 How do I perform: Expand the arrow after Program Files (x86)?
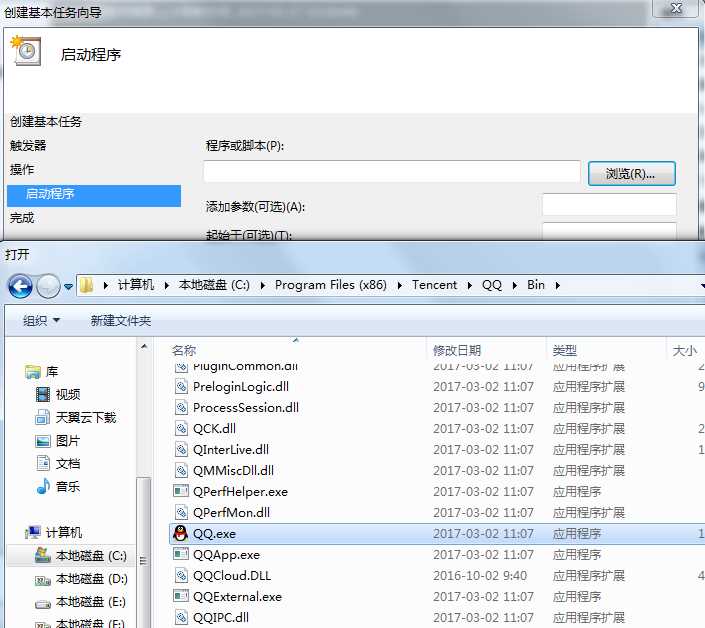(x=399, y=285)
